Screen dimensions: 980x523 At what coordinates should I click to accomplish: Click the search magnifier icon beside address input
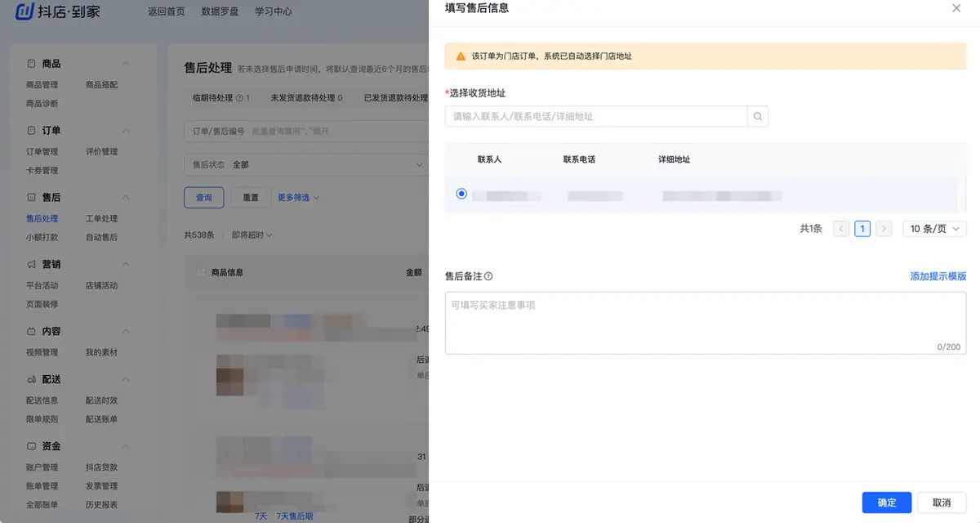(x=758, y=117)
